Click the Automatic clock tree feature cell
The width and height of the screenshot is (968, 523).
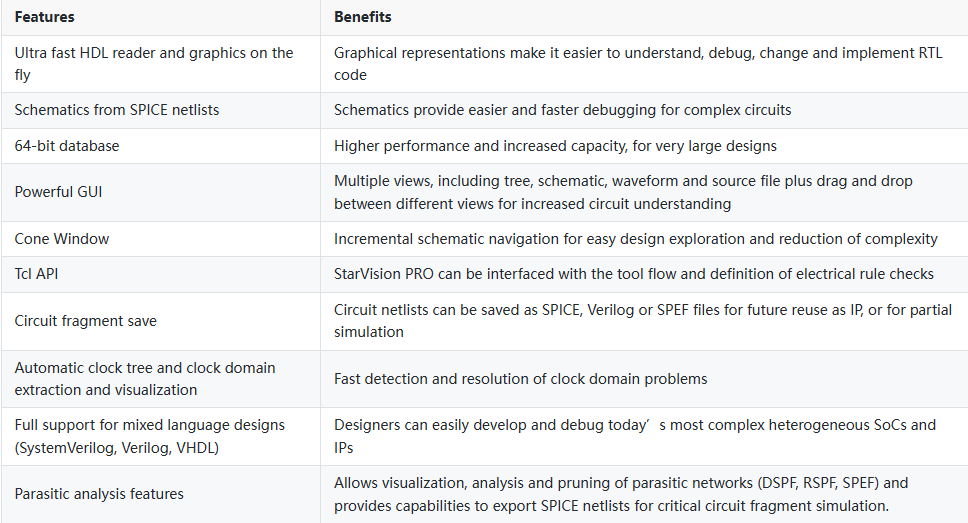[145, 378]
